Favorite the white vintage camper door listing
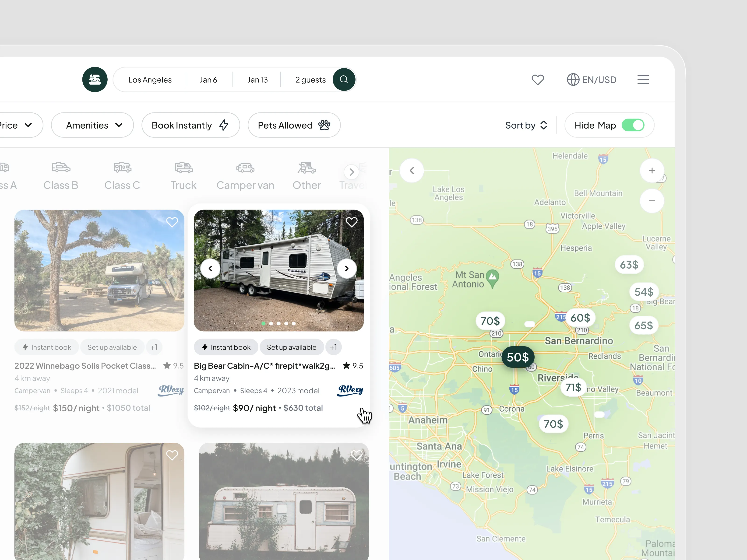Screen dimensions: 747x560 [172, 455]
